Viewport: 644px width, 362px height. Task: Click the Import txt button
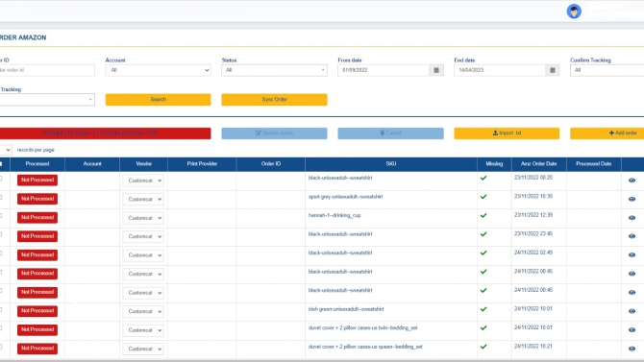click(507, 133)
